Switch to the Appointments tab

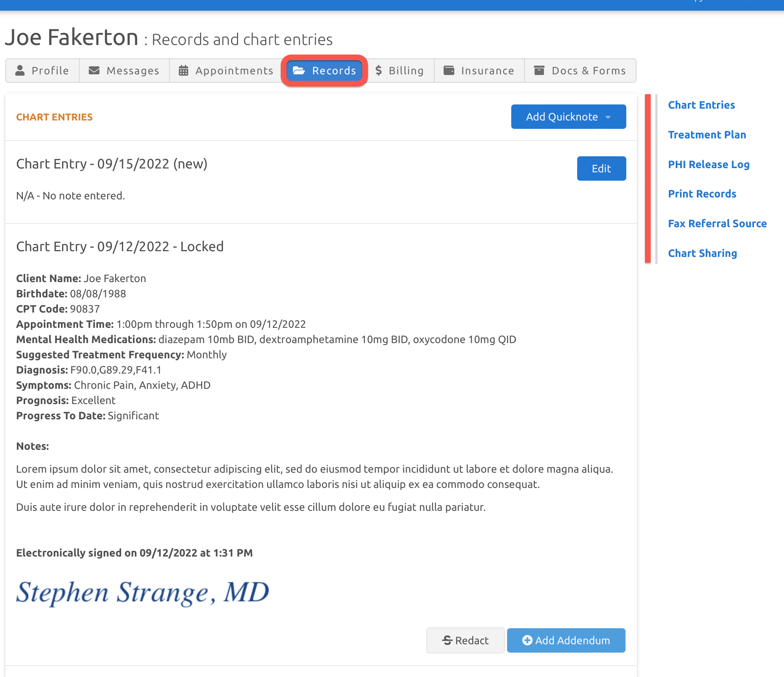coord(226,71)
